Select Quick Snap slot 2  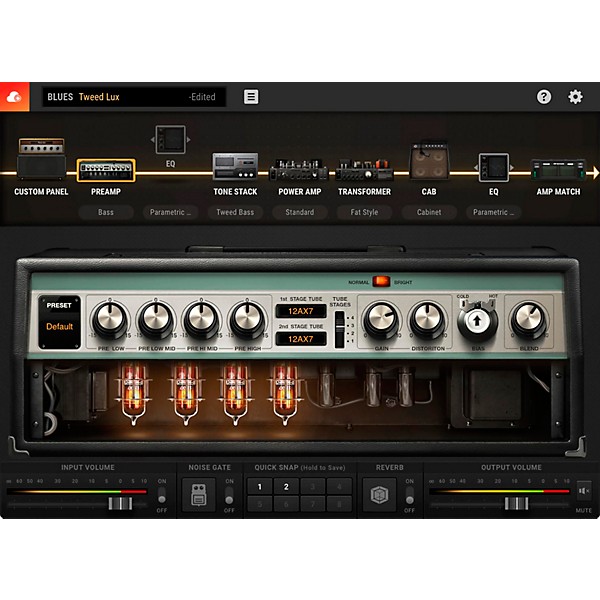285,487
